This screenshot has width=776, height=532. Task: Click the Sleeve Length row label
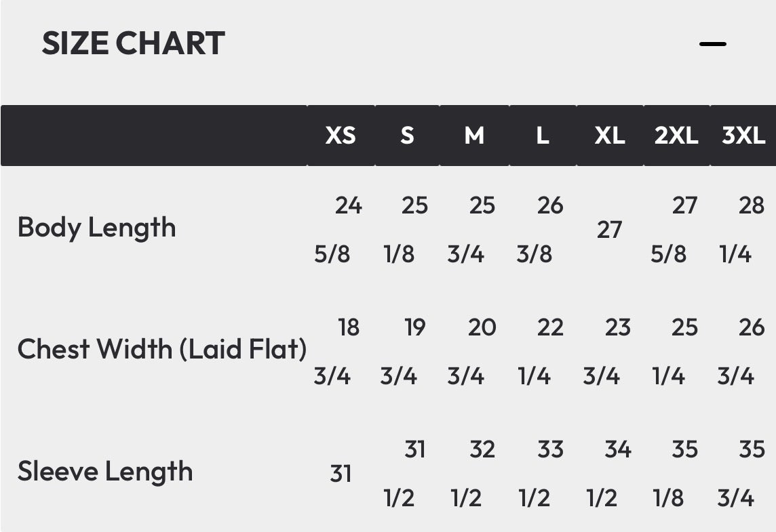pyautogui.click(x=105, y=472)
